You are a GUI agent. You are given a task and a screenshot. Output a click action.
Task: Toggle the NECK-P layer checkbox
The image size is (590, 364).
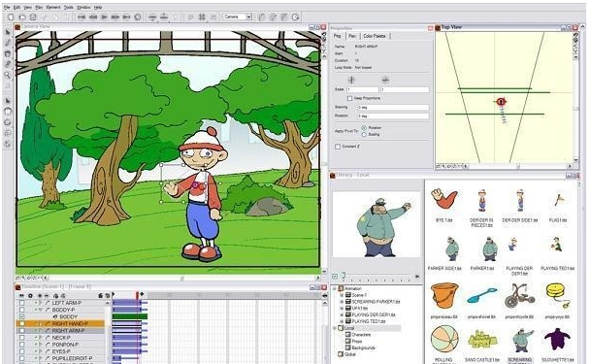point(21,338)
